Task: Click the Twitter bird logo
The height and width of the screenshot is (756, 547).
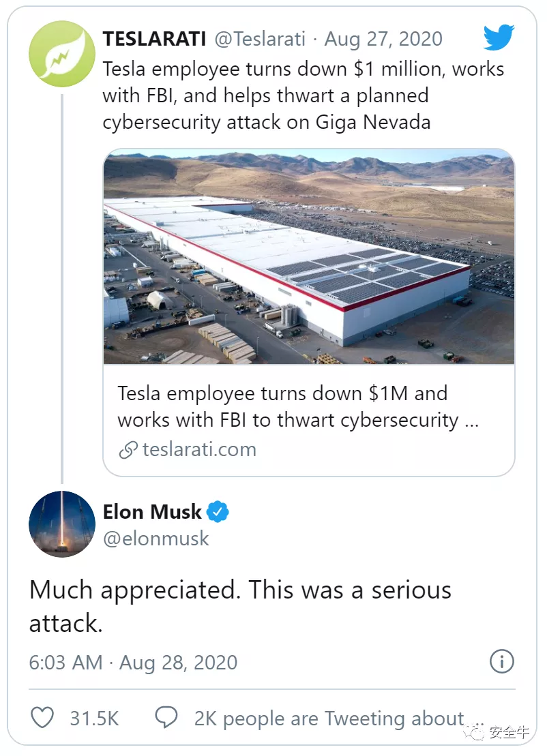Action: tap(499, 37)
